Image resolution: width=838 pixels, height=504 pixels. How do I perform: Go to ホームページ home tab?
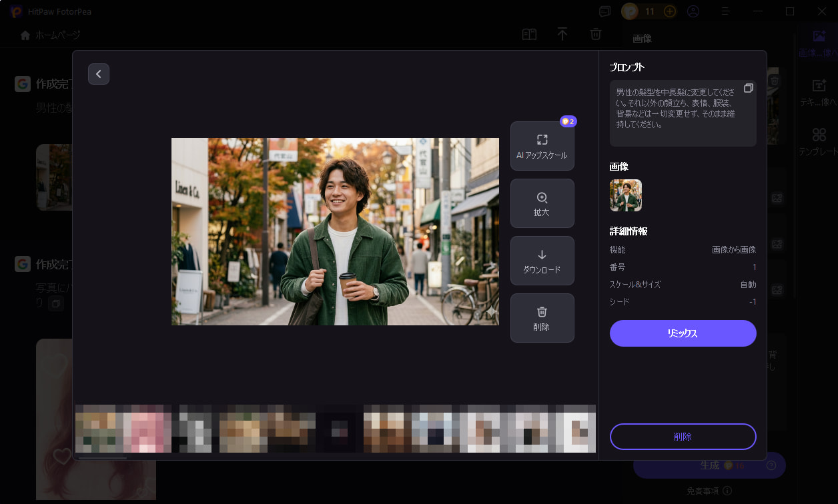click(x=51, y=35)
